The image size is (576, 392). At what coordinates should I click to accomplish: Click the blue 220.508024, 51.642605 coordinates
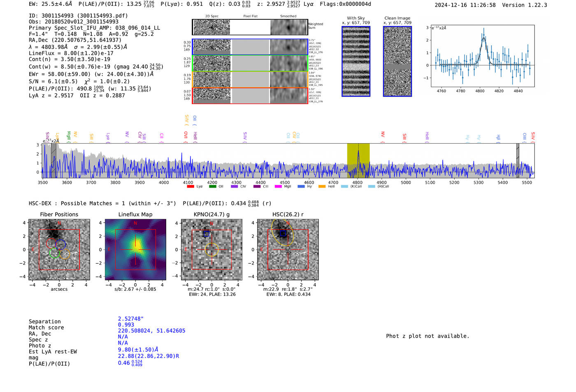151,331
